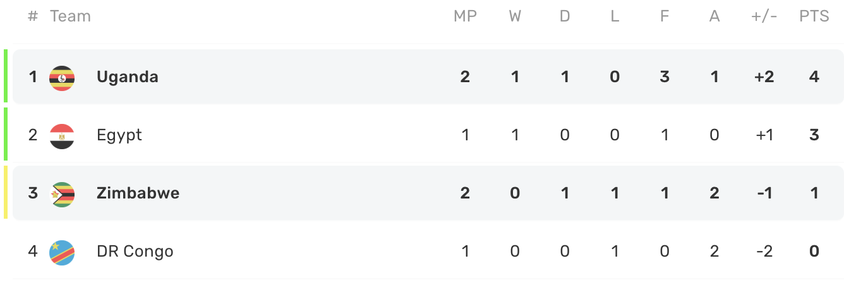The width and height of the screenshot is (868, 287).
Task: Click the A goals-against column header
Action: click(714, 16)
